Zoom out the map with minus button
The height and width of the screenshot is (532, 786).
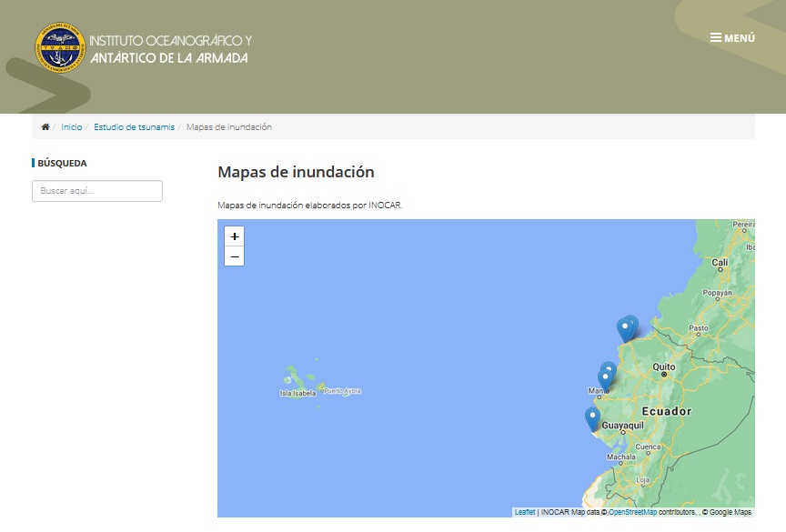click(235, 256)
